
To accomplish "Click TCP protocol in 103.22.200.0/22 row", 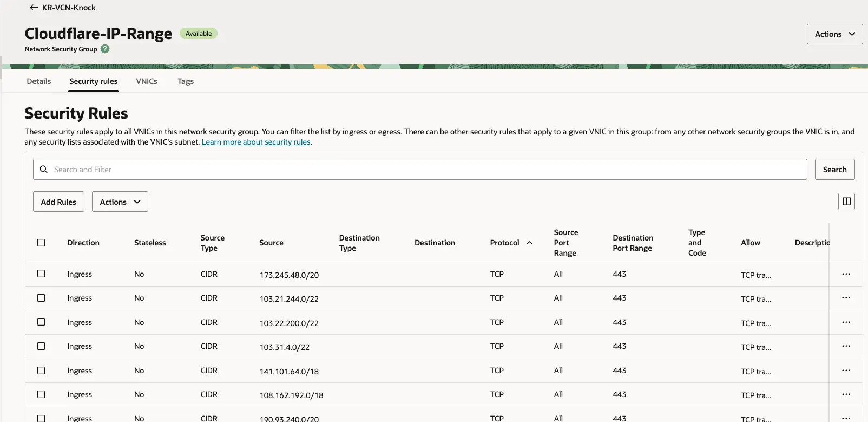I will point(497,322).
